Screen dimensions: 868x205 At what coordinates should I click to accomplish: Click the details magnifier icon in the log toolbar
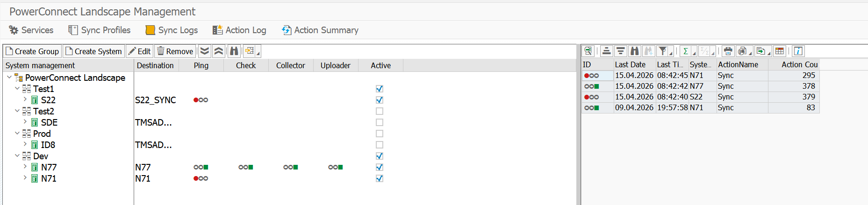click(588, 51)
